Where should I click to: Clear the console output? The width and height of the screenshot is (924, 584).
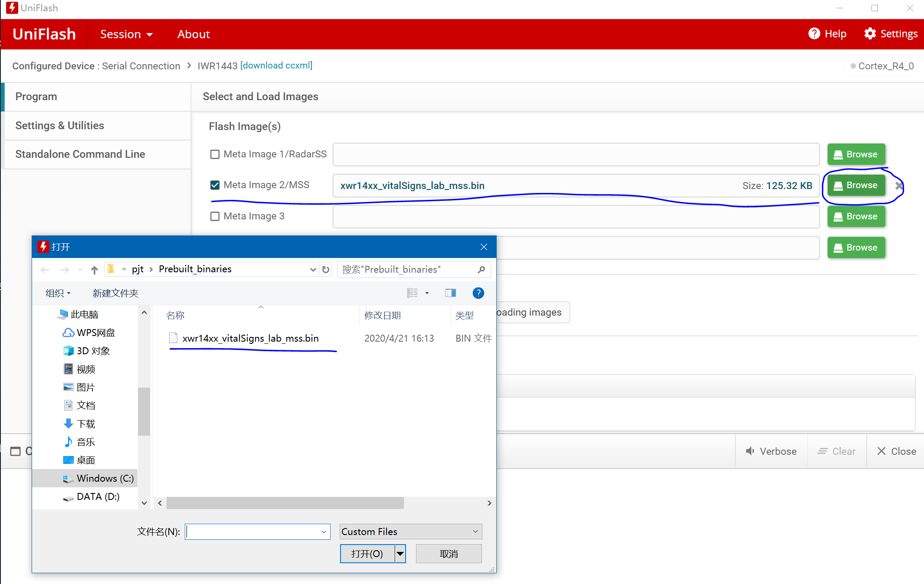click(836, 451)
